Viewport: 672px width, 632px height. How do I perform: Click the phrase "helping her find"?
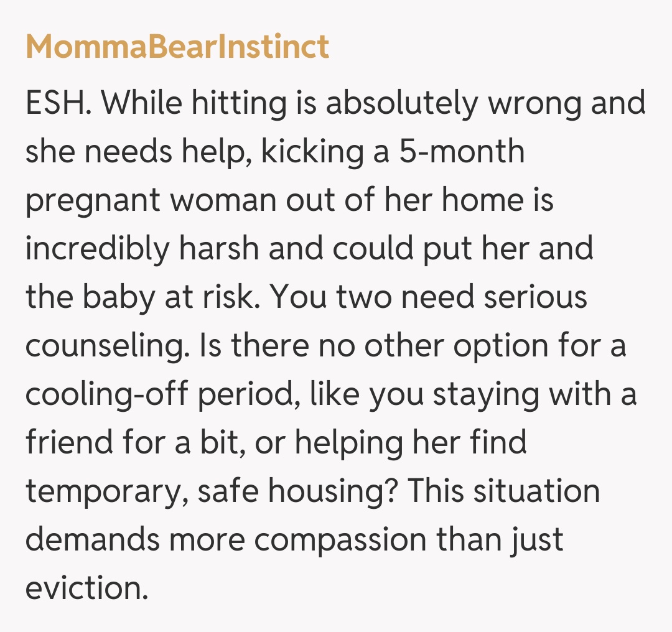tap(410, 444)
